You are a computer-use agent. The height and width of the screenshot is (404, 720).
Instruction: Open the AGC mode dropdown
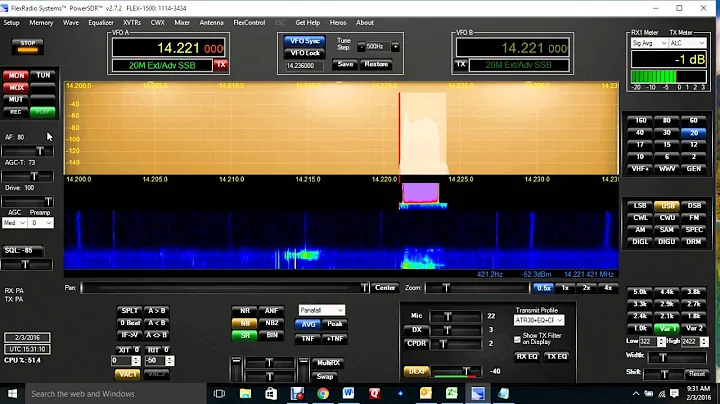point(15,223)
